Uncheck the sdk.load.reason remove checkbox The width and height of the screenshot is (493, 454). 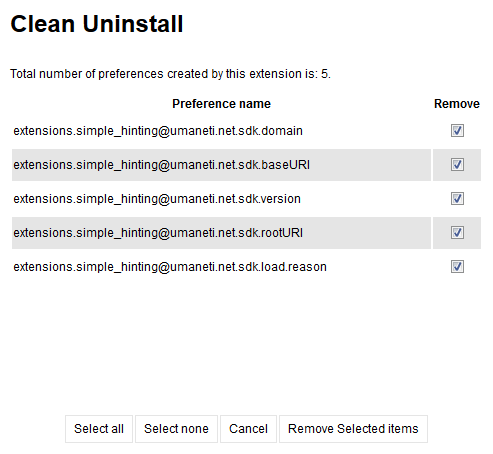click(457, 267)
